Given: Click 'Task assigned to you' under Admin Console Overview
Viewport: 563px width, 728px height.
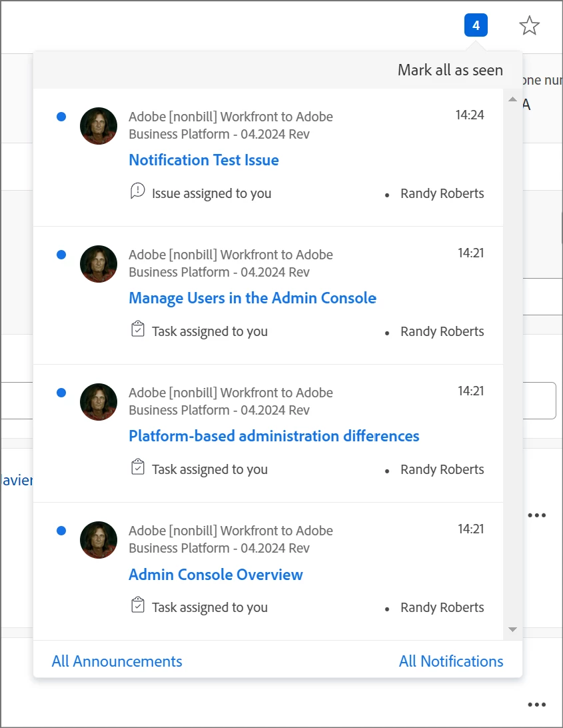Looking at the screenshot, I should pyautogui.click(x=210, y=607).
